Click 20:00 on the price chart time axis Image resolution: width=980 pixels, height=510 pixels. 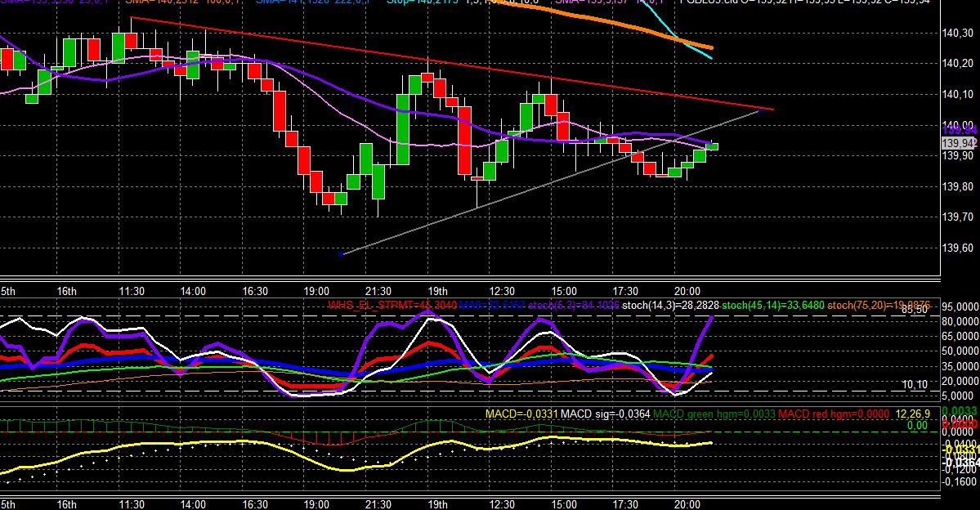[x=687, y=291]
